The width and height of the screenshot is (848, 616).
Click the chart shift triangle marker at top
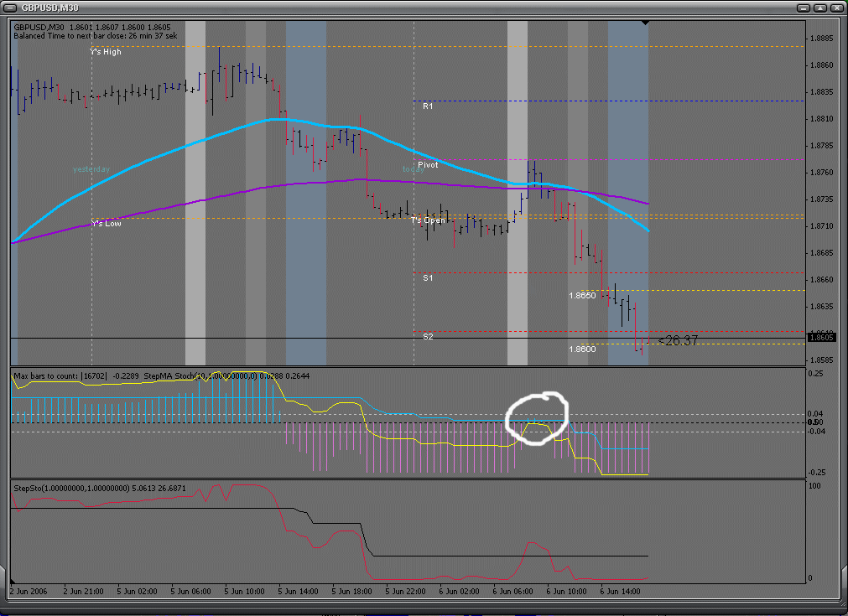point(645,23)
